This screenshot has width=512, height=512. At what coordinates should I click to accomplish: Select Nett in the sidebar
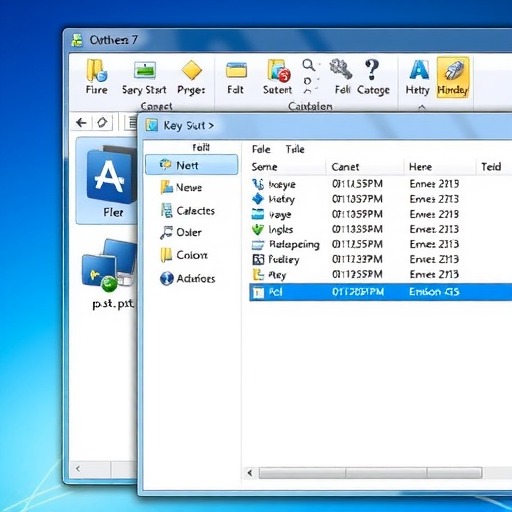192,165
